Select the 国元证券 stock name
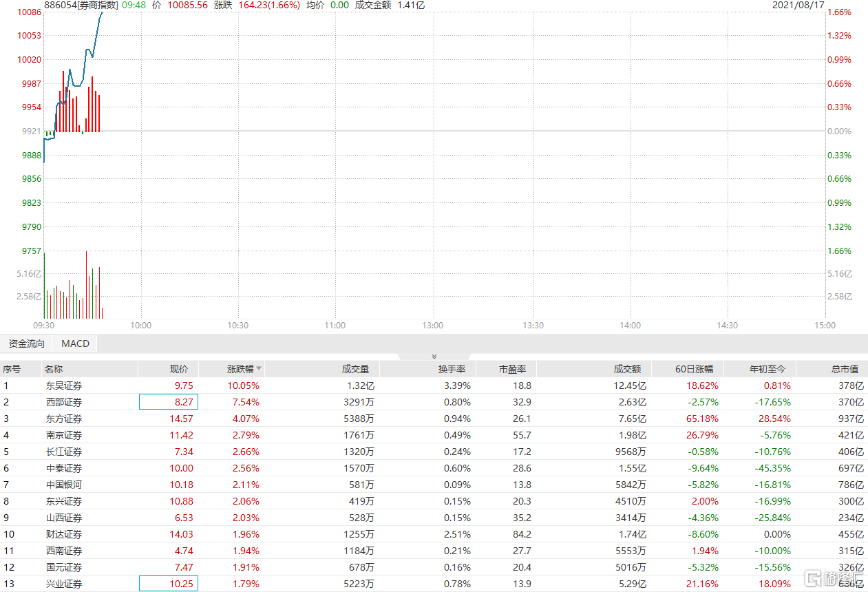This screenshot has width=868, height=592. (64, 567)
